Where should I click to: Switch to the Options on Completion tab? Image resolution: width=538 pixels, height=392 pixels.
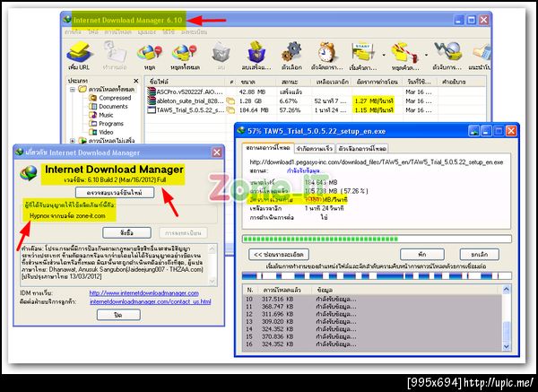point(362,148)
